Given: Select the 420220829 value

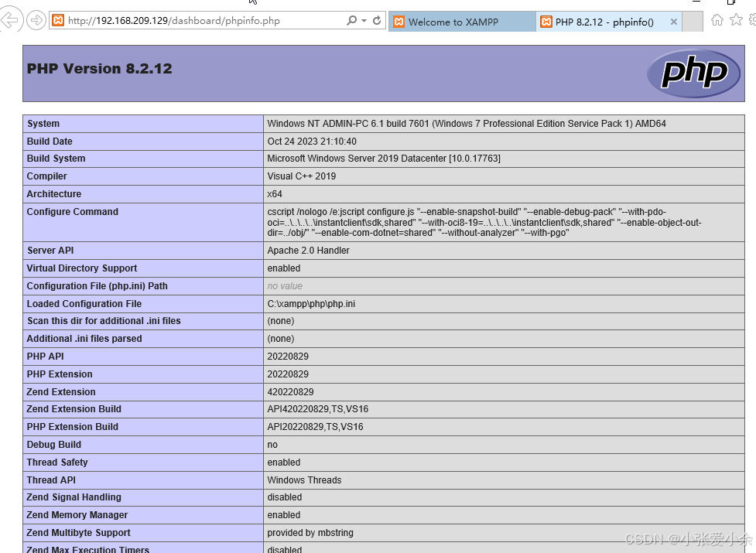Looking at the screenshot, I should (290, 391).
